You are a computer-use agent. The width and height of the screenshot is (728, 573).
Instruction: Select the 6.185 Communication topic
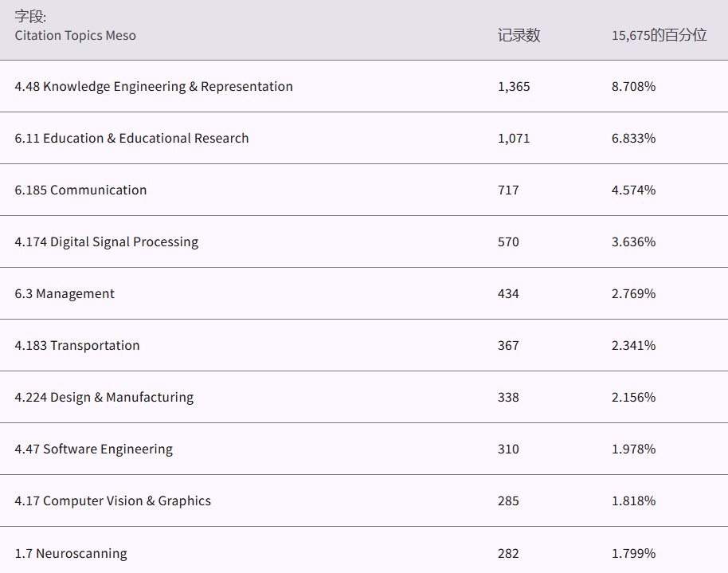tap(80, 190)
